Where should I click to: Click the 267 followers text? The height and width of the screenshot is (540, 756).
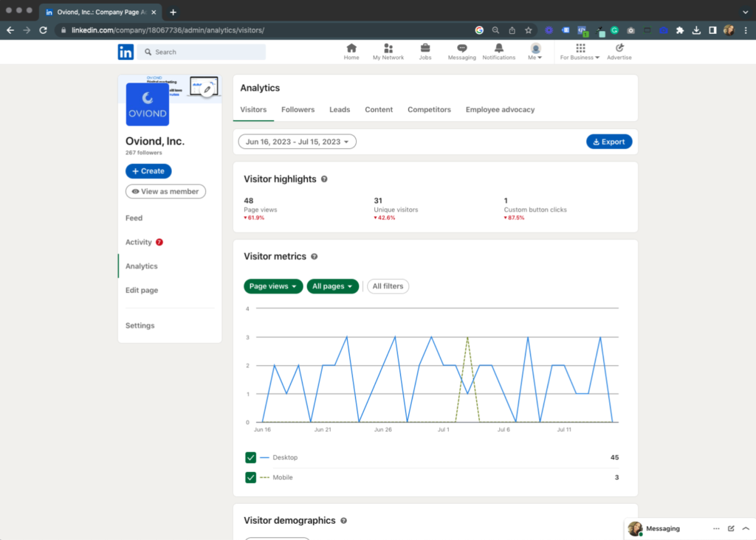click(144, 153)
